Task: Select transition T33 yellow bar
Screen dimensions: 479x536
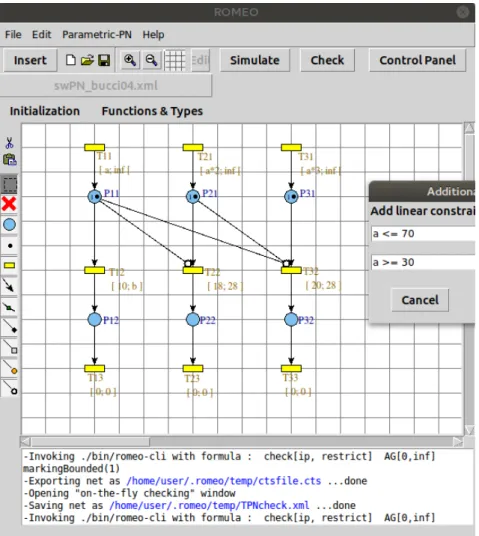Action: coord(291,368)
